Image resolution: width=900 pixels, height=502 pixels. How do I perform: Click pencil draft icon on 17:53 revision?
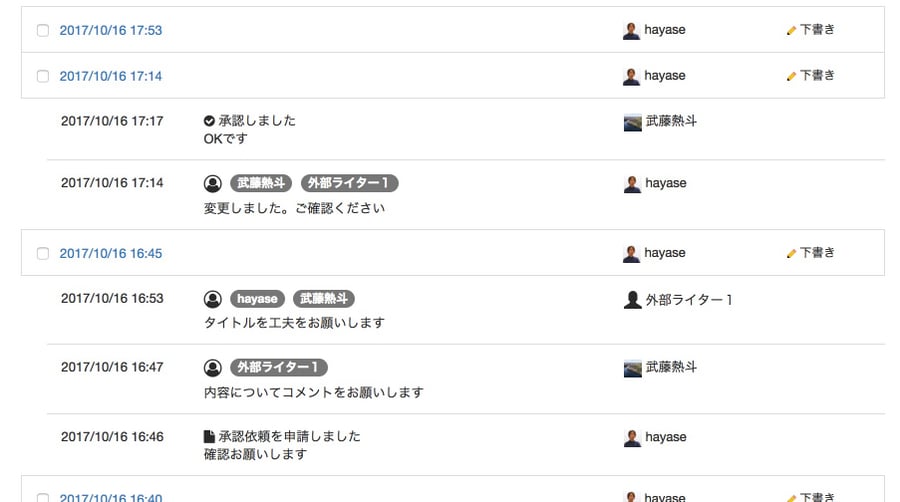(791, 30)
